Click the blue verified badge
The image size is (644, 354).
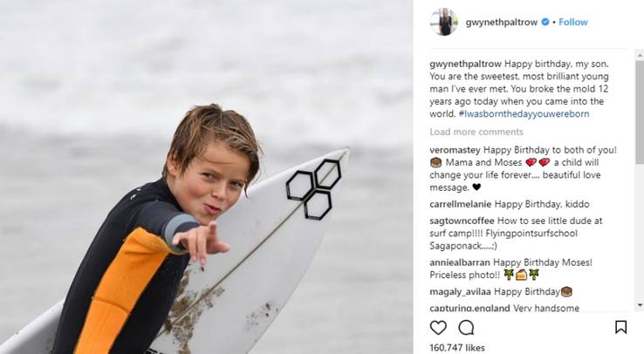coord(545,22)
